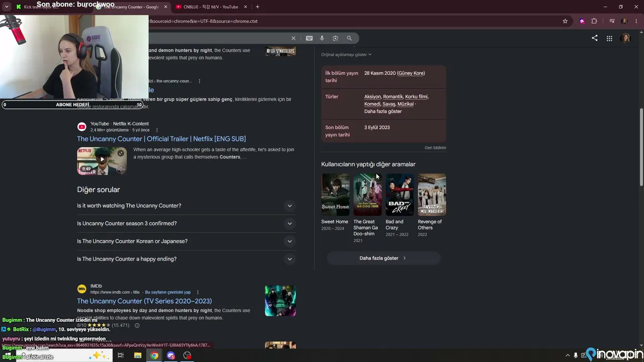Click the magnifier search button
Screen dimensions: 644x362
click(349, 38)
